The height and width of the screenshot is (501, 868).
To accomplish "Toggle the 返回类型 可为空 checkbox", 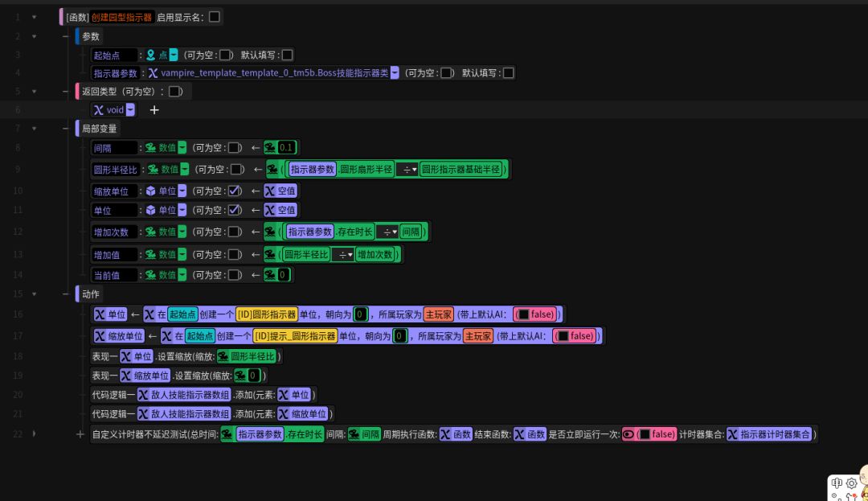I will tap(174, 92).
